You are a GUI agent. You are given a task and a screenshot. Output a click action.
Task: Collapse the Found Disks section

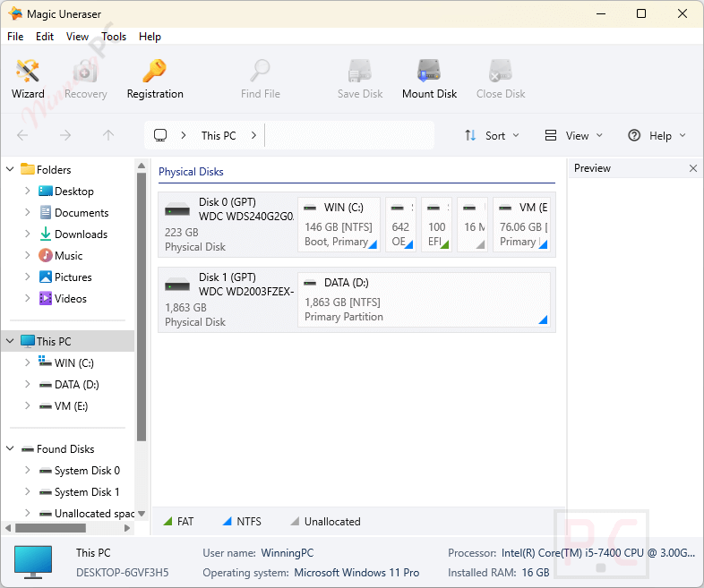point(10,448)
